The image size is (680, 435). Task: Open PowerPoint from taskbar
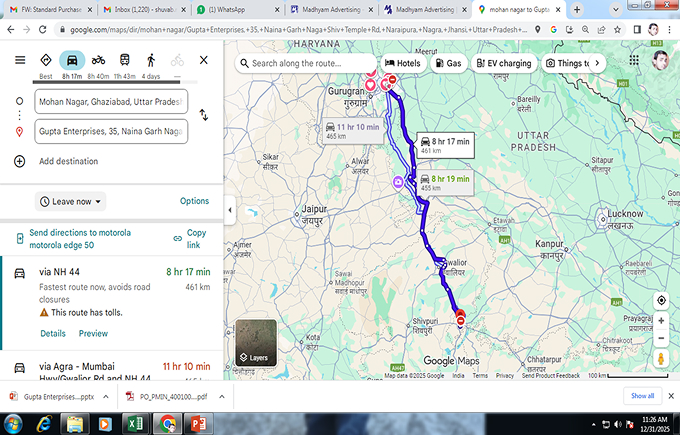tap(198, 424)
